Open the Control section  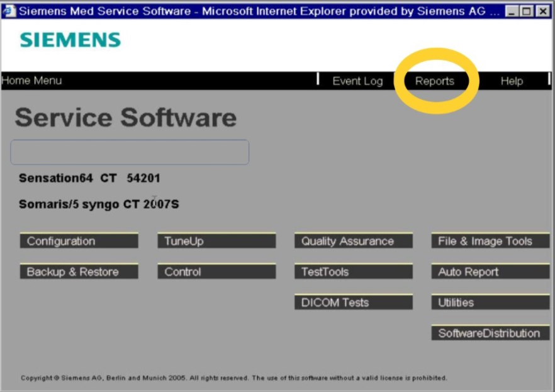(x=216, y=271)
